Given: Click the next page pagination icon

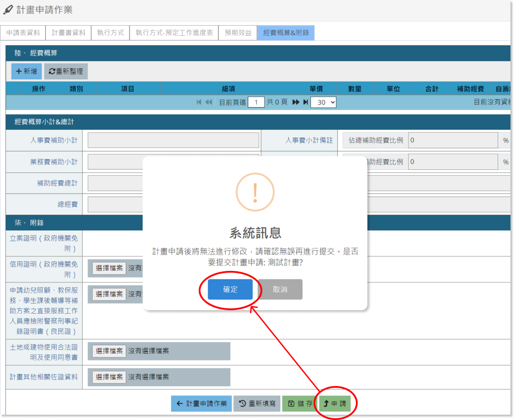Looking at the screenshot, I should click(x=296, y=102).
